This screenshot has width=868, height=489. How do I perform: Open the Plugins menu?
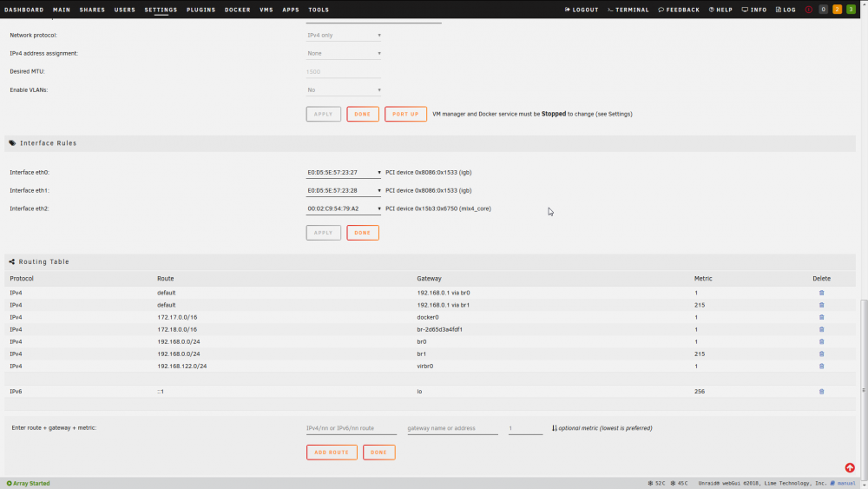click(x=201, y=10)
